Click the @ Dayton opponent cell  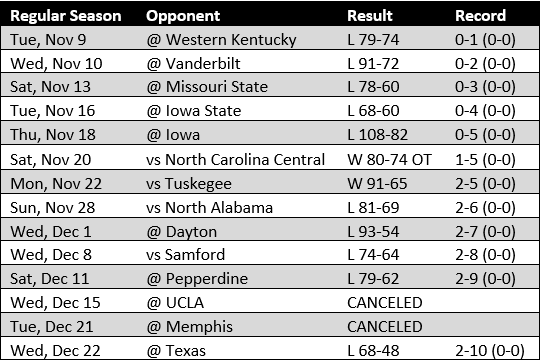coord(181,232)
